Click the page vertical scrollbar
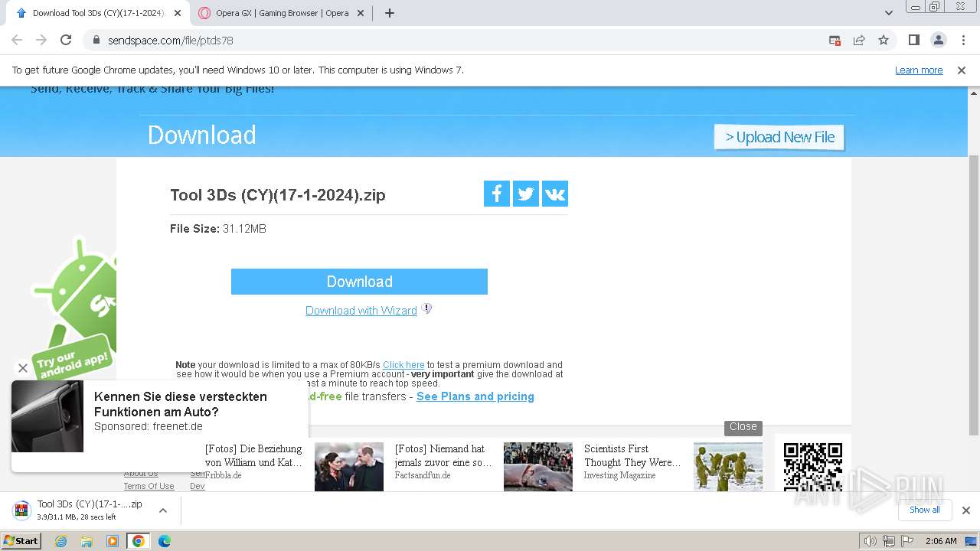This screenshot has height=551, width=980. 974,295
